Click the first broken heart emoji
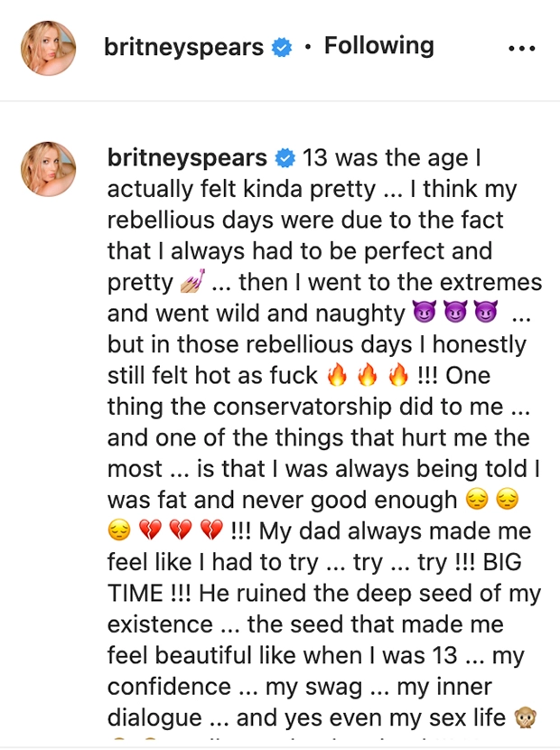Viewport: 560px width, 750px height. (x=150, y=530)
